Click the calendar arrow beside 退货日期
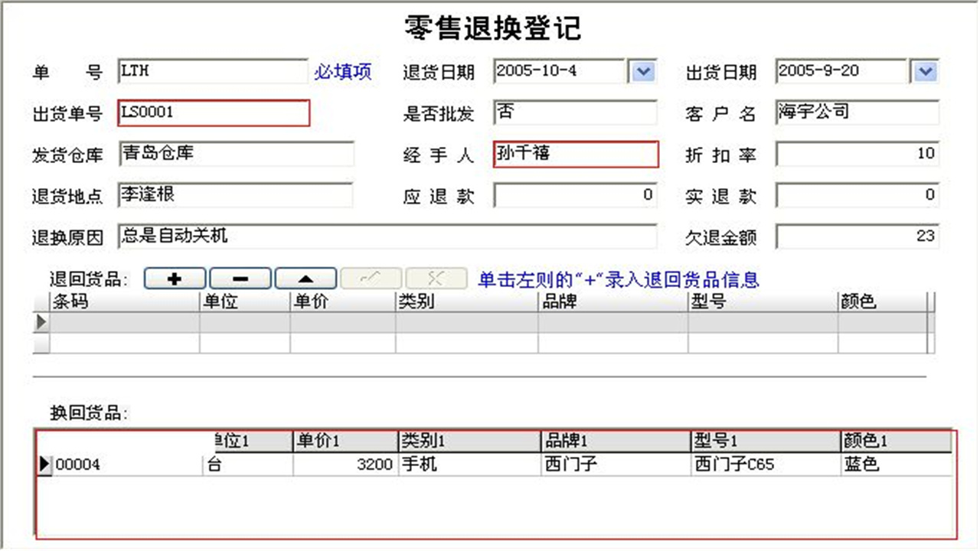 click(643, 71)
